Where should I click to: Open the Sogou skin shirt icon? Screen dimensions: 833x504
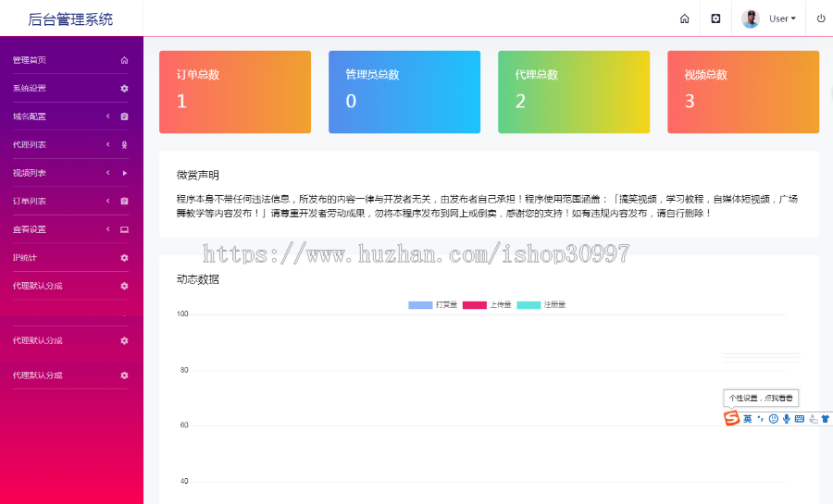click(x=826, y=419)
